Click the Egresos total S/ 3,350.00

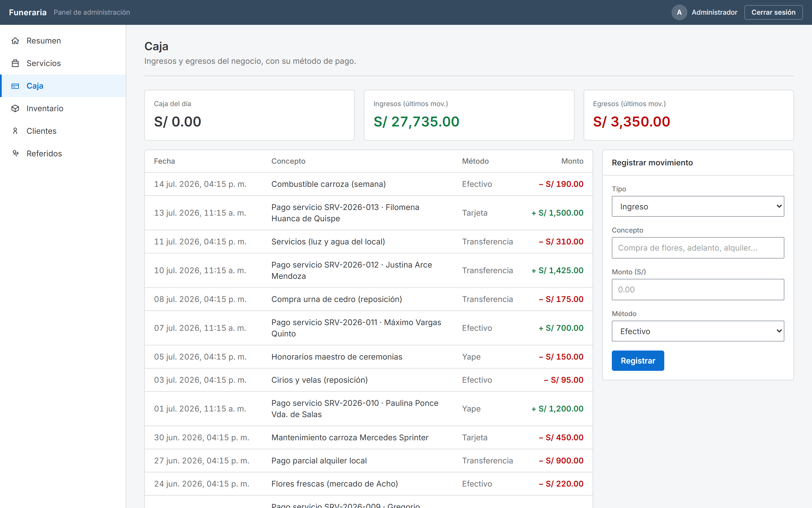[631, 122]
